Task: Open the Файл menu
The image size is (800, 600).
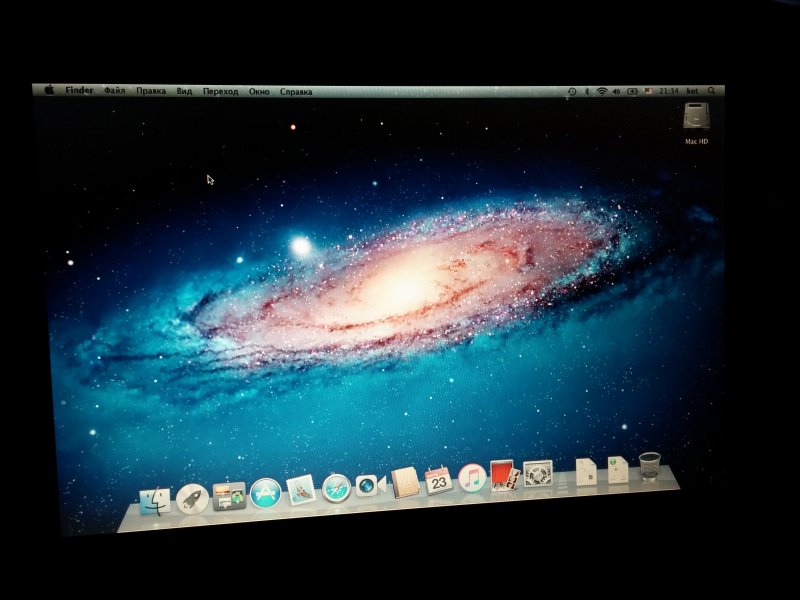Action: pyautogui.click(x=114, y=91)
